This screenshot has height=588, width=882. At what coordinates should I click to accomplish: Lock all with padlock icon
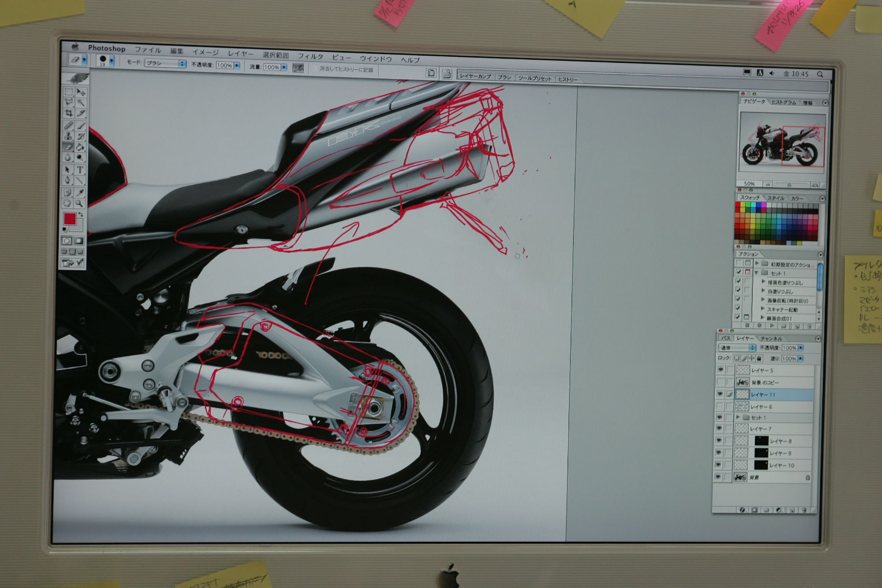click(759, 358)
